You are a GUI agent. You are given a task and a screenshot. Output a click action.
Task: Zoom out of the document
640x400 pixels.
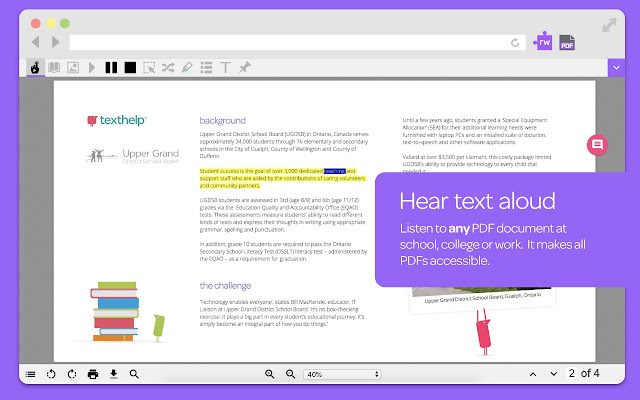coord(290,374)
